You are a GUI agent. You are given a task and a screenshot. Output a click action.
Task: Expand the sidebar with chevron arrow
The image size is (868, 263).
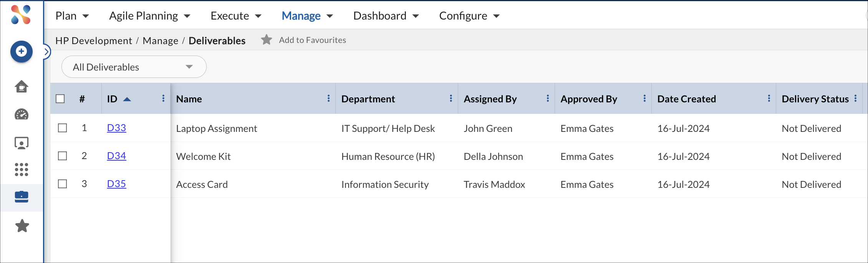click(x=46, y=52)
